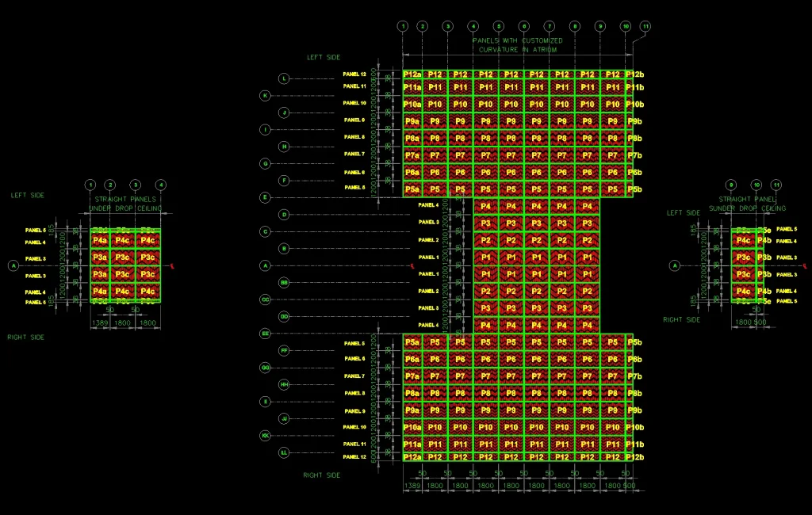Viewport: 812px width, 515px height.
Task: Select 'PANEL 1' label just above axis A
Action: [x=429, y=257]
